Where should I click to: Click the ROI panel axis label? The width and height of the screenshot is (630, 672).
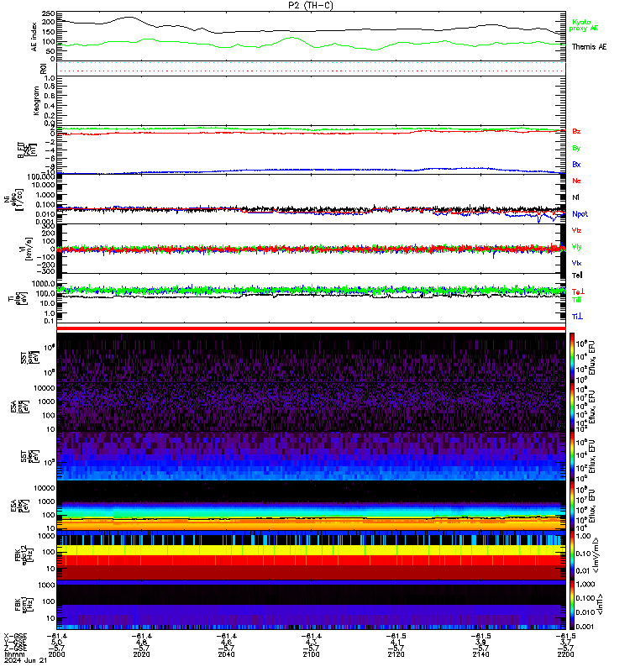(44, 69)
